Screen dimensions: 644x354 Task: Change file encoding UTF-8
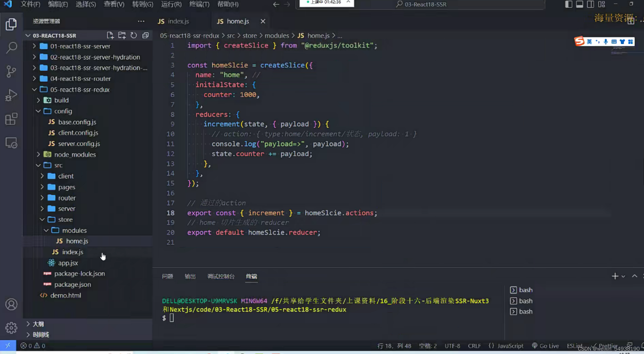tap(452, 346)
